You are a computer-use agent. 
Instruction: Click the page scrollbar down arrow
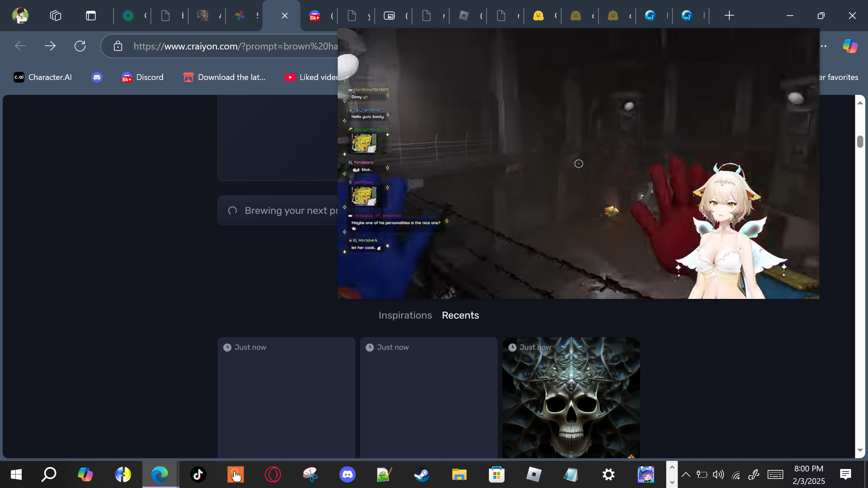pos(860,450)
